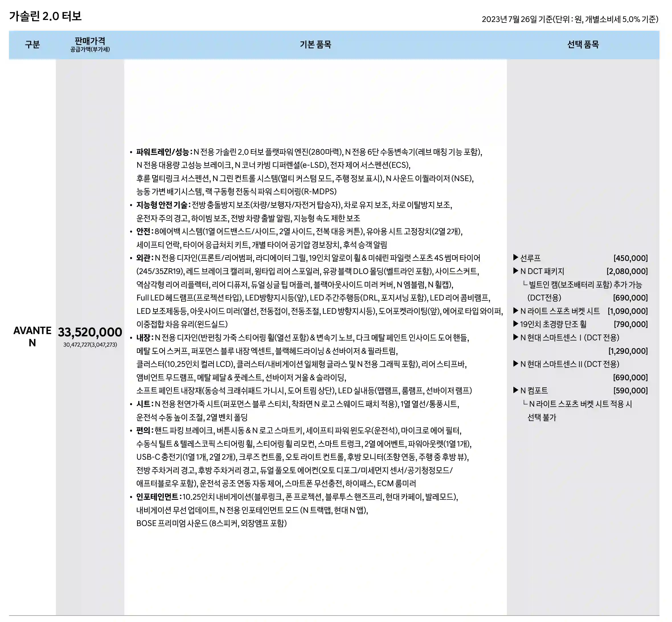Viewport: 672px width, 622px height.
Task: Click the 후륜 멀티링크 서스펜션 line
Action: (x=305, y=178)
